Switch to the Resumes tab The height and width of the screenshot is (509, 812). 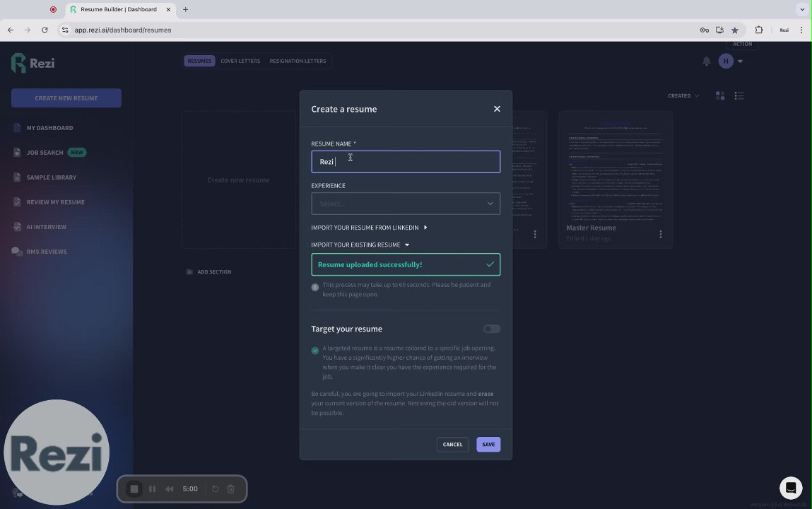pos(199,61)
